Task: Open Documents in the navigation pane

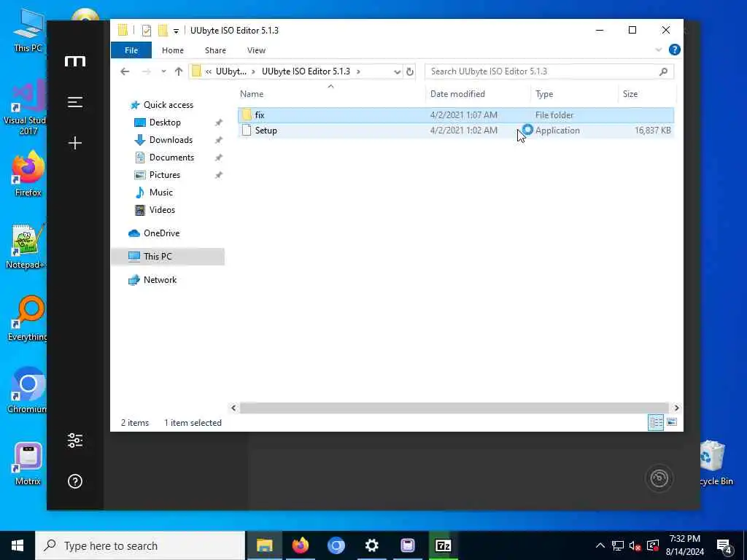Action: pyautogui.click(x=171, y=157)
